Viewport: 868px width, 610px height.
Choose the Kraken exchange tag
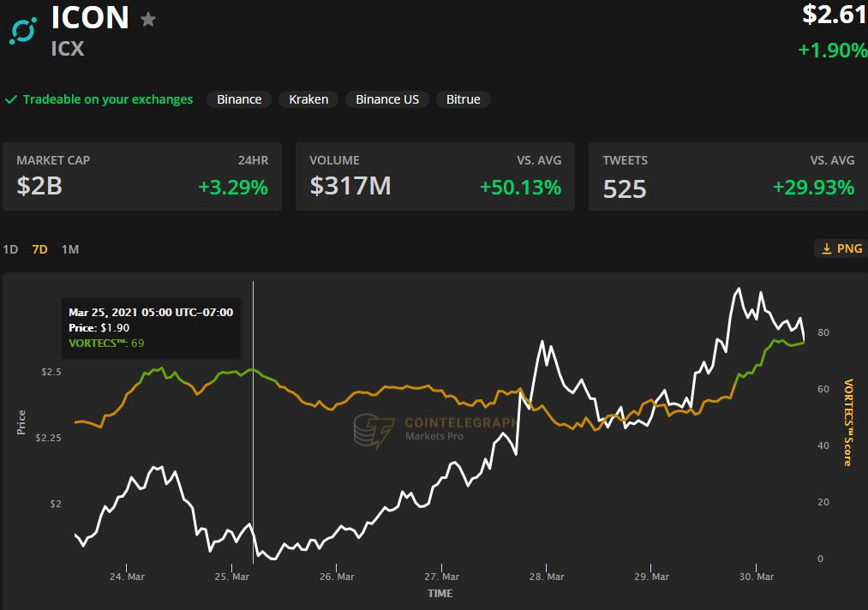coord(308,99)
